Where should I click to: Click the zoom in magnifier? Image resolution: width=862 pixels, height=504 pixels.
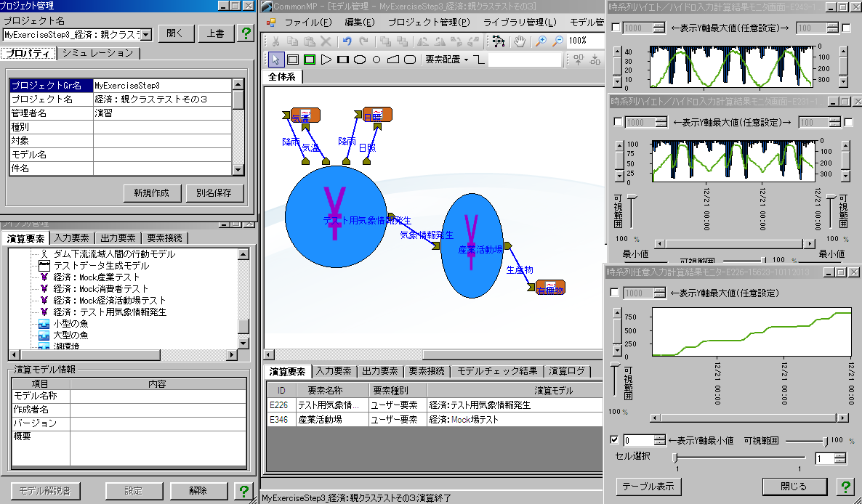(x=540, y=42)
